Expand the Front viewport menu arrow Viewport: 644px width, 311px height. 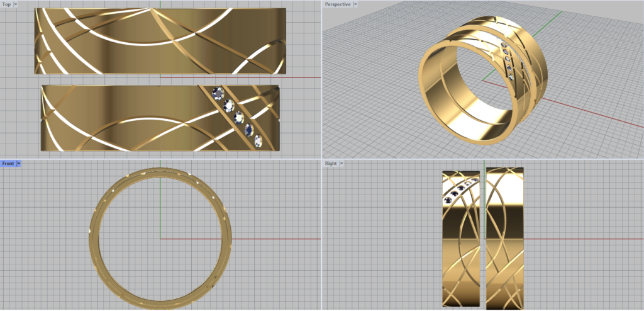click(19, 164)
